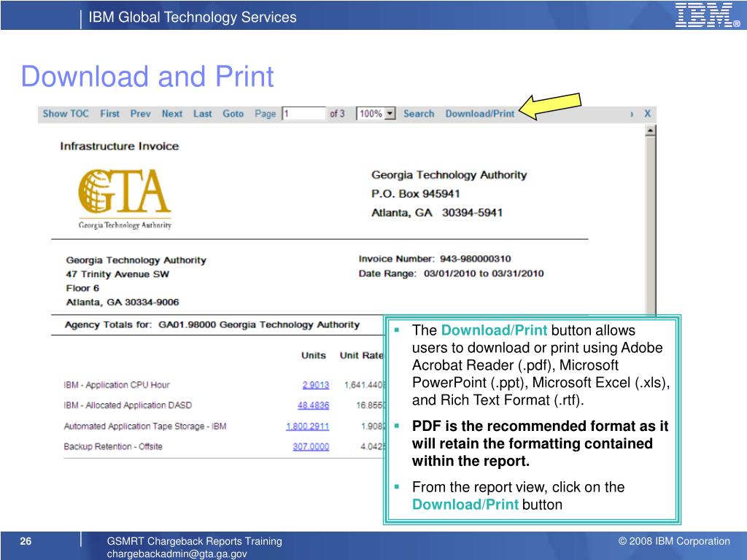
Task: Click the scrollbar up arrow
Action: tap(650, 131)
